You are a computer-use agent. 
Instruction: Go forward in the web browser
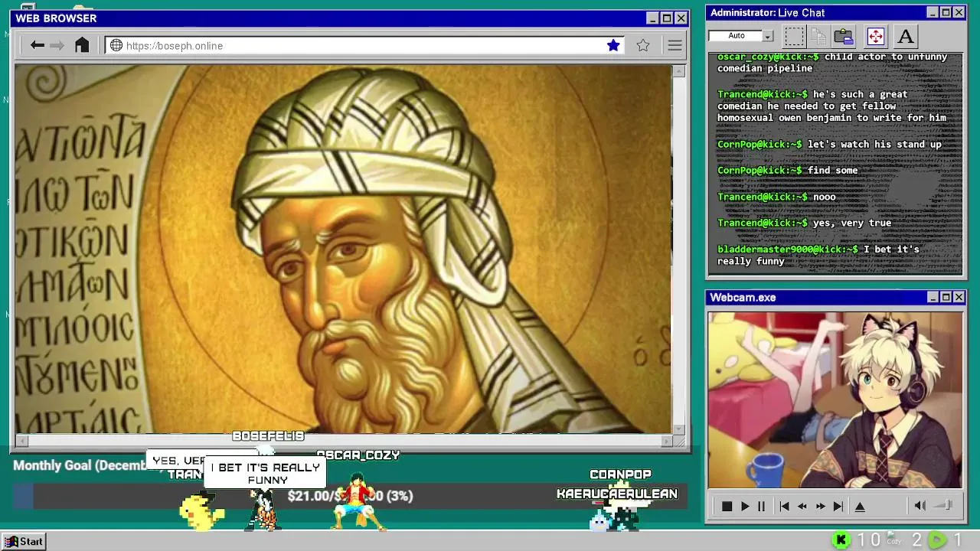tap(57, 46)
